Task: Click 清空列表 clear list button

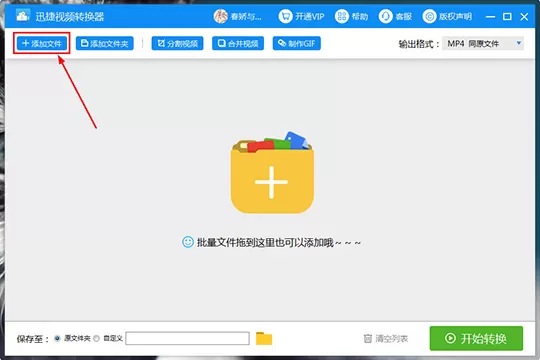Action: click(386, 339)
